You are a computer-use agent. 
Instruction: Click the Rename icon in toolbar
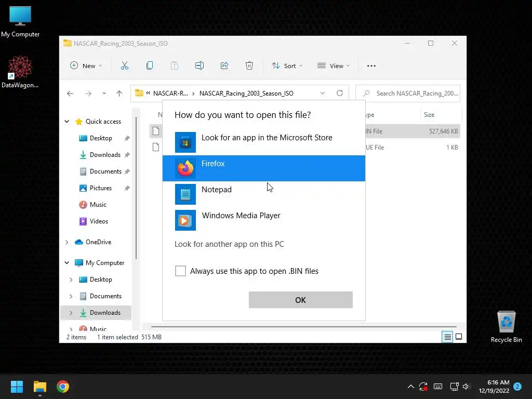(199, 66)
